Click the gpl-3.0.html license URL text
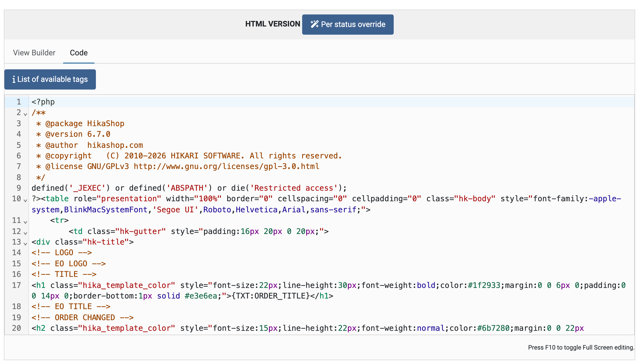 [226, 166]
